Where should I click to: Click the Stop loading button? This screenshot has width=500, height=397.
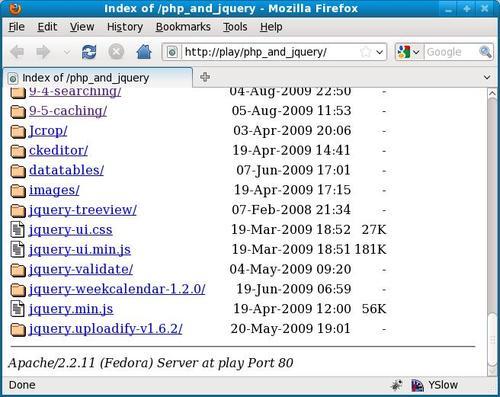click(x=116, y=52)
